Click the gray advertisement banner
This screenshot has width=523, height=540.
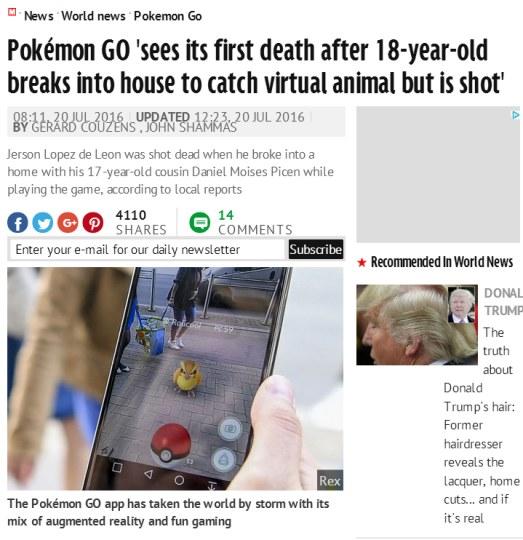pos(438,174)
